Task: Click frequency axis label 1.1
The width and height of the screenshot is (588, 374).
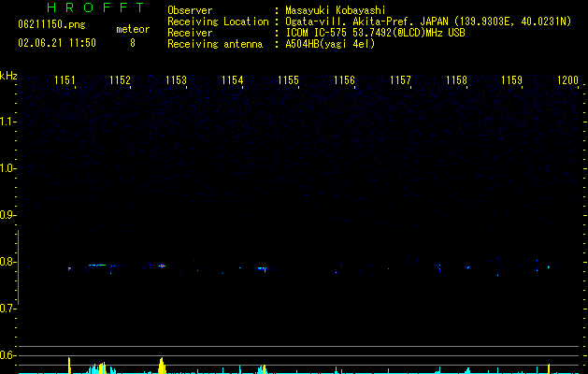Action: (7, 122)
